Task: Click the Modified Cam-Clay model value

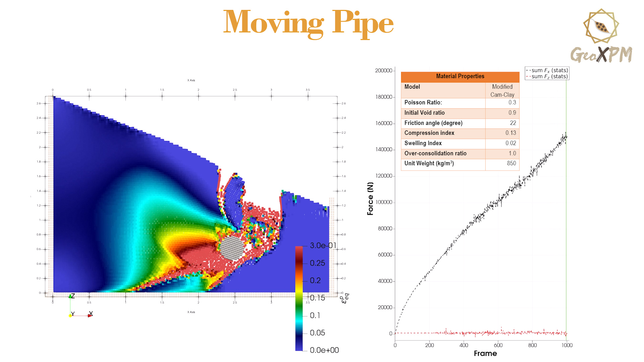Action: [502, 90]
